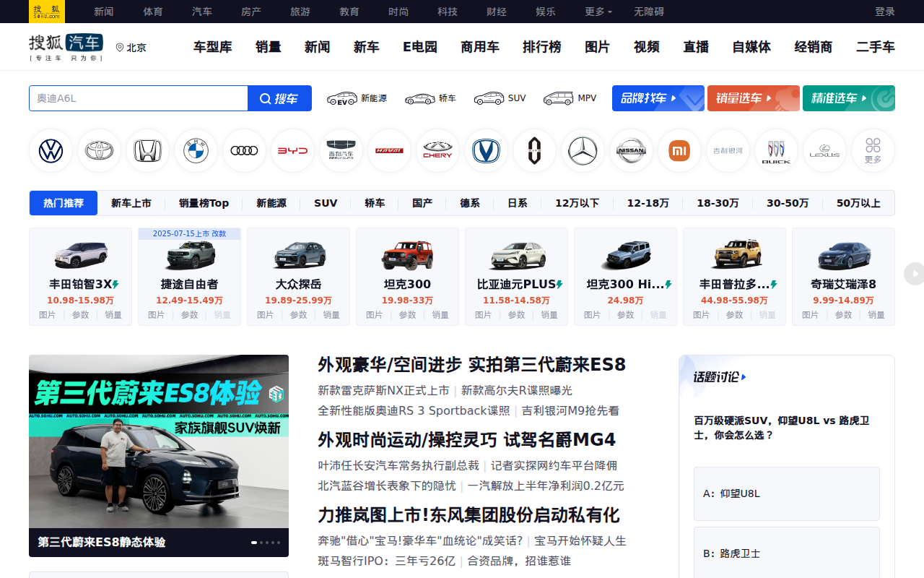Open the BYD brand logo
Screen dimensions: 924x578
293,151
